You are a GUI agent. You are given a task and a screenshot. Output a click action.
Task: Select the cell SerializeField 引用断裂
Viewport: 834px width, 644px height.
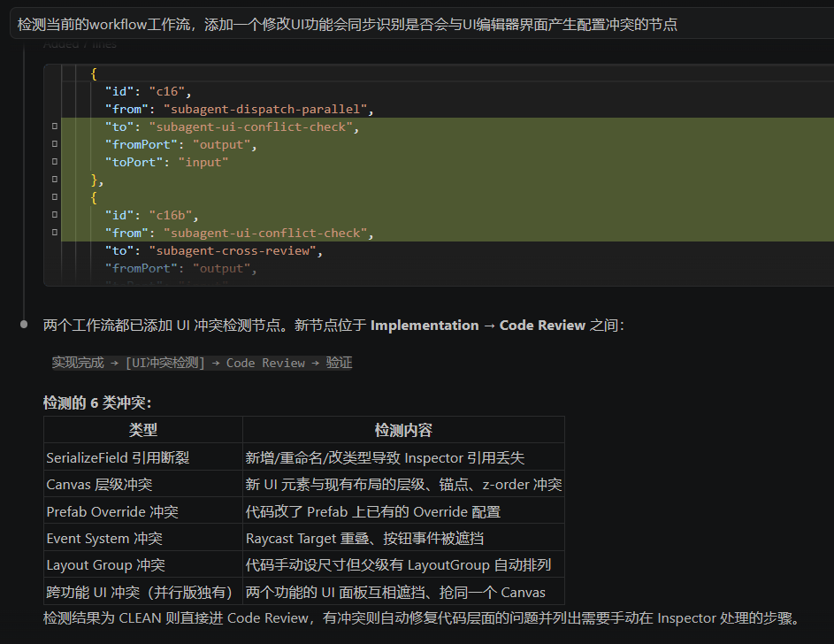tap(143, 457)
